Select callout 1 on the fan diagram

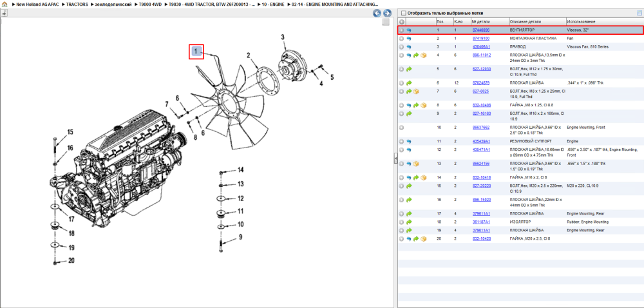click(196, 52)
